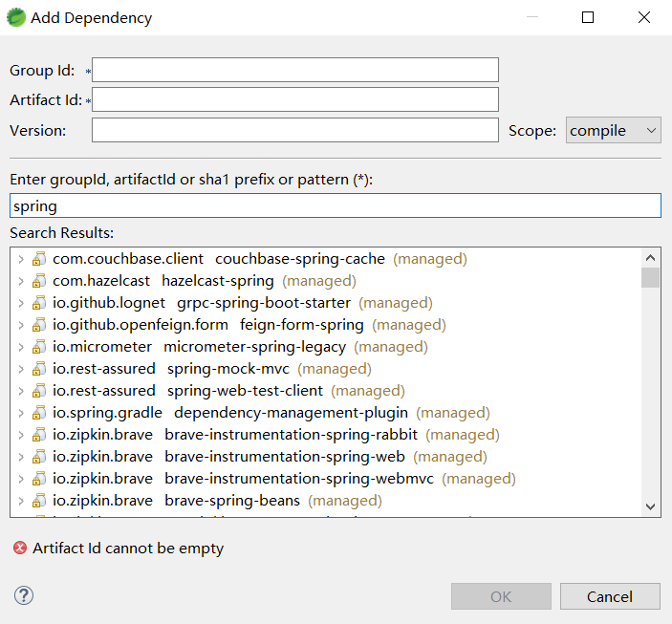This screenshot has height=624, width=672.
Task: Click the jar icon beside io.github.openfeign.form
Action: (39, 325)
